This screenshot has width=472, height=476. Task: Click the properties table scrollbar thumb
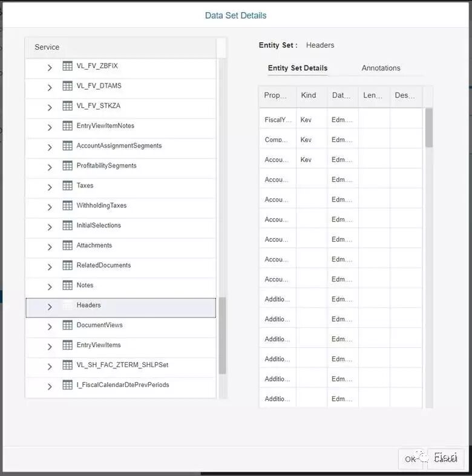point(429,128)
